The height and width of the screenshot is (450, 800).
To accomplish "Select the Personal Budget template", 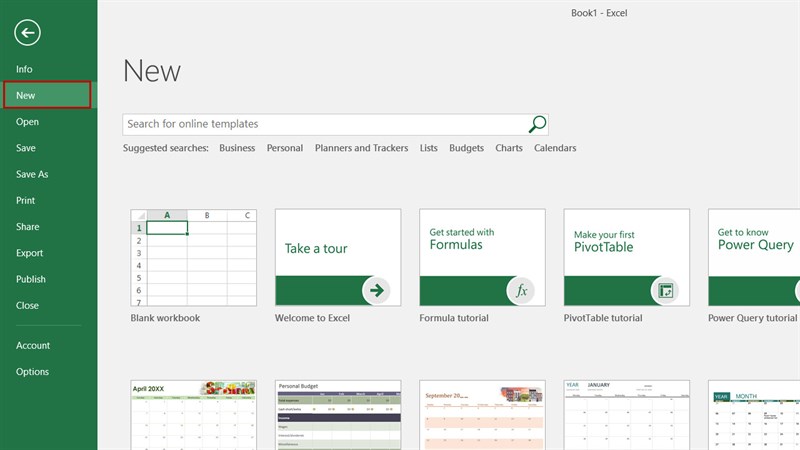I will pyautogui.click(x=338, y=415).
